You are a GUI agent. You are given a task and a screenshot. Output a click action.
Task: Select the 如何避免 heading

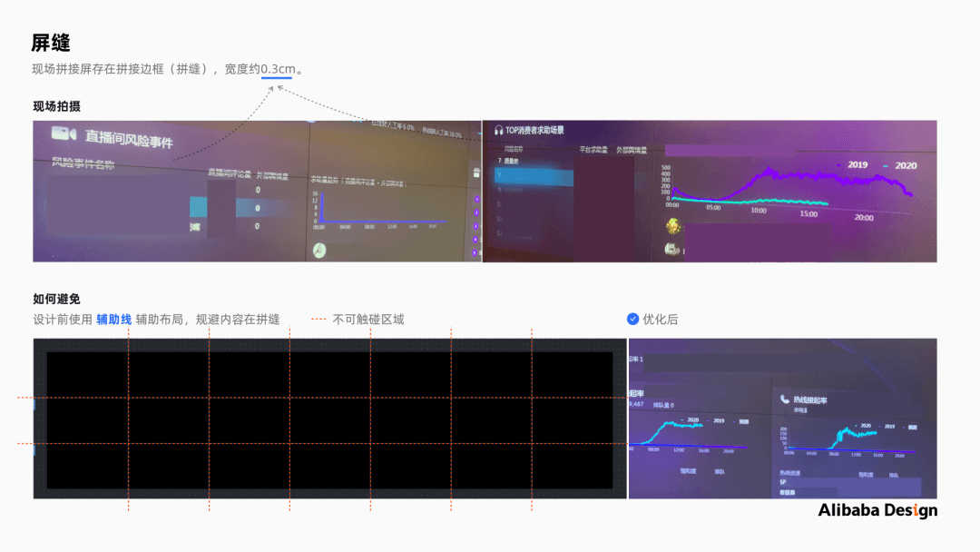[57, 299]
